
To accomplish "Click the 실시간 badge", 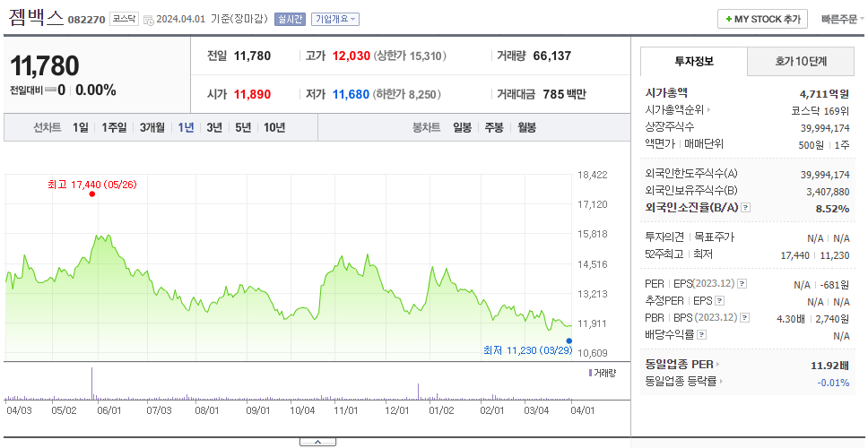I will coord(290,19).
